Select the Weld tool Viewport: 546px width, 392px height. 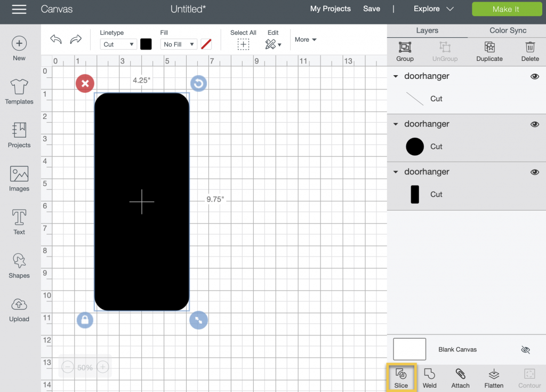[430, 374]
